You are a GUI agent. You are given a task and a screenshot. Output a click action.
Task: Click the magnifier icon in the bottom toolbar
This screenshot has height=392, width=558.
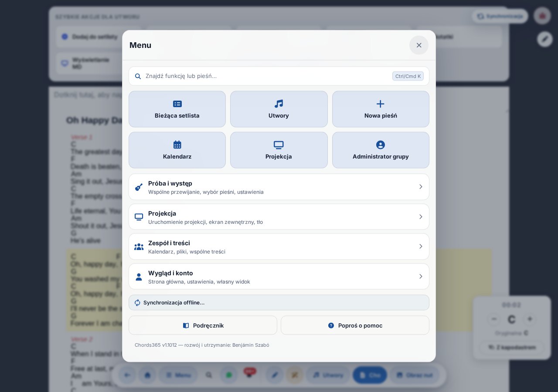point(209,375)
